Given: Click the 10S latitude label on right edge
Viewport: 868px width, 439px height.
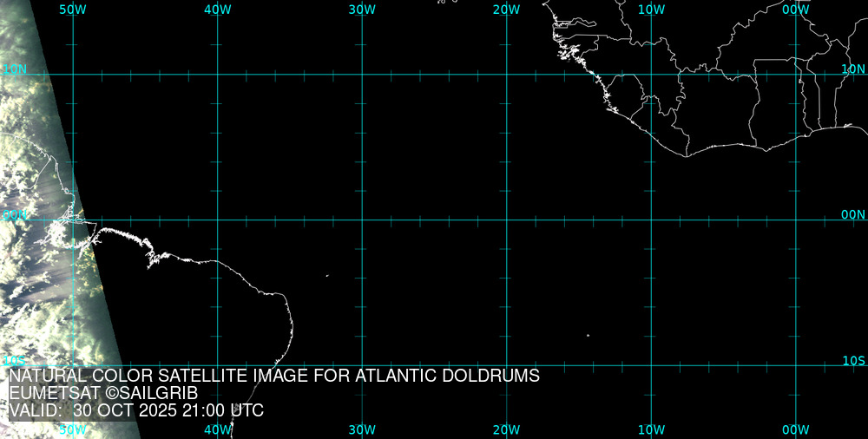Looking at the screenshot, I should pos(853,360).
